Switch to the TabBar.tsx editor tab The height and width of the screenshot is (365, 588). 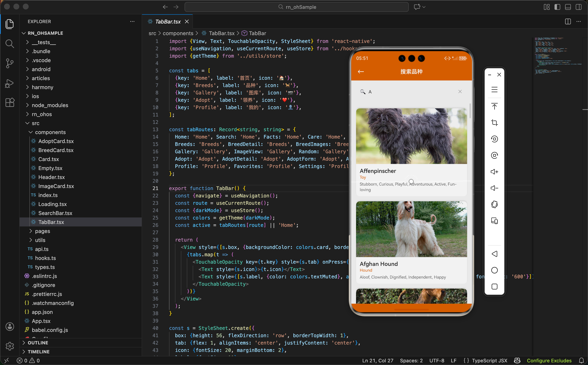(168, 21)
